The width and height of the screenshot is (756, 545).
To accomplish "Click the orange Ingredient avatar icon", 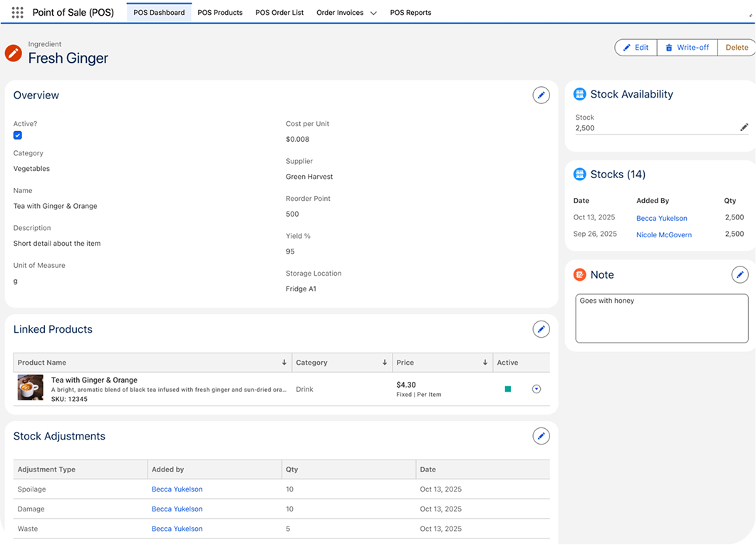I will 12,53.
